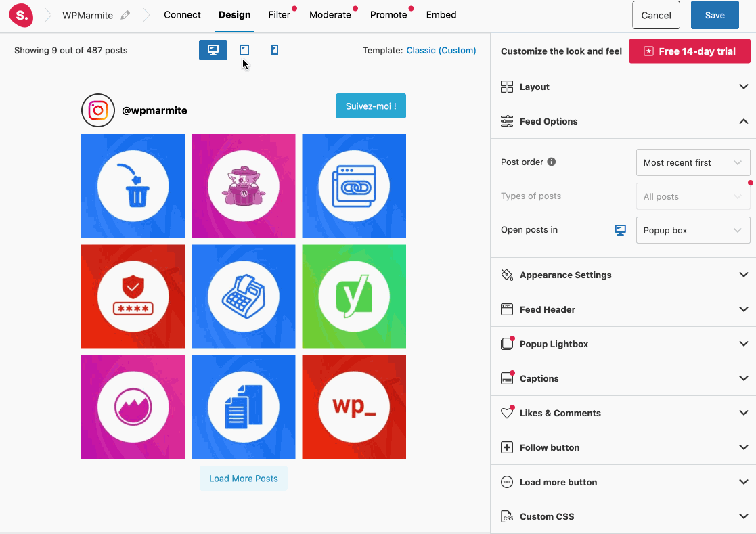Image resolution: width=756 pixels, height=534 pixels.
Task: Expand Custom CSS section chevron
Action: click(x=743, y=516)
